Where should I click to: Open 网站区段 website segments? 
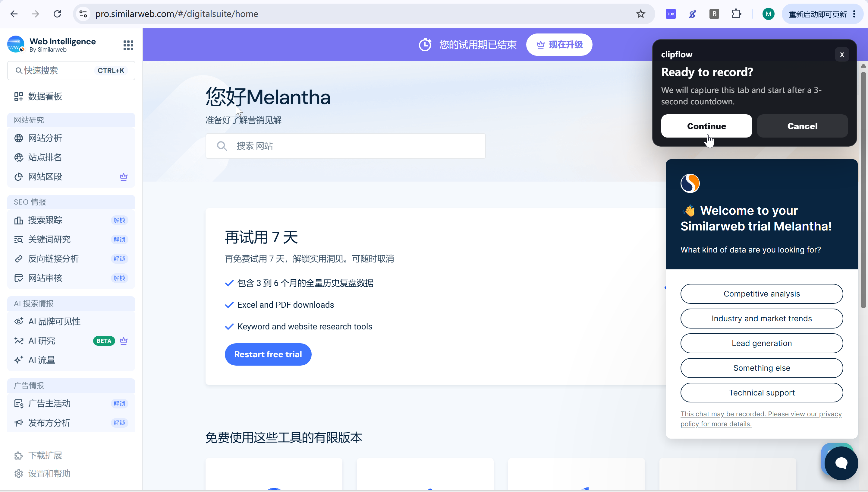71,177
